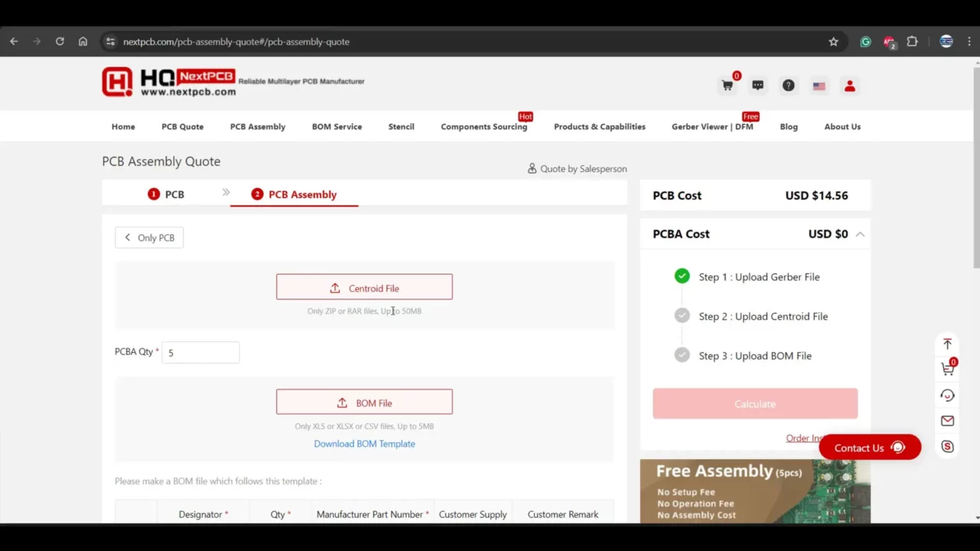The height and width of the screenshot is (551, 980).
Task: Focus PCBA Qty input field
Action: [x=201, y=352]
